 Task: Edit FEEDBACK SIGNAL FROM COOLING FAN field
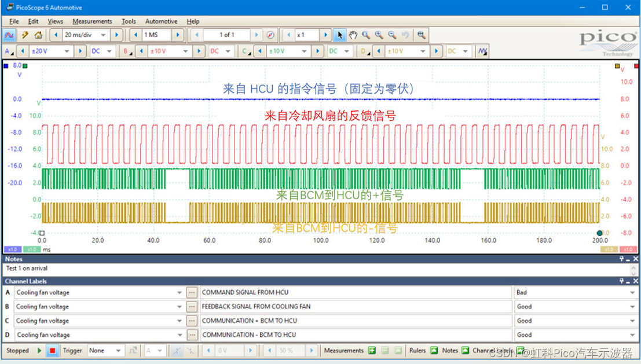(356, 307)
